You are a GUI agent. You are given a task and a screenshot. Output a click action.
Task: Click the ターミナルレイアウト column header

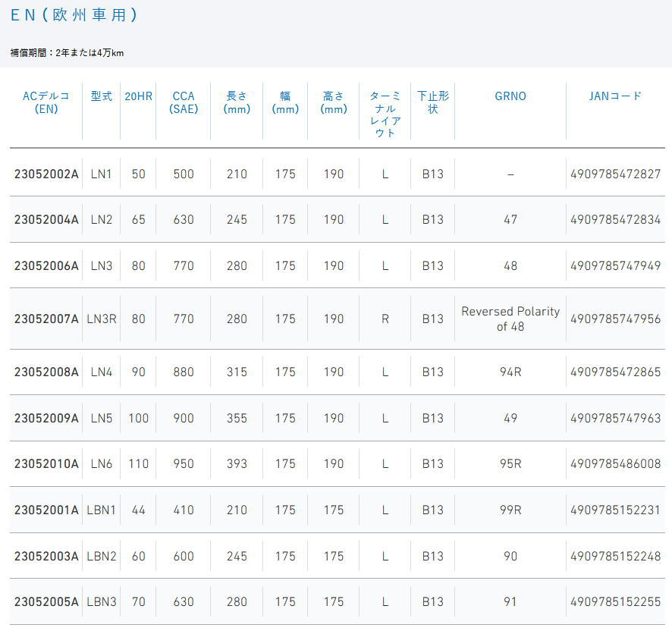pyautogui.click(x=385, y=114)
